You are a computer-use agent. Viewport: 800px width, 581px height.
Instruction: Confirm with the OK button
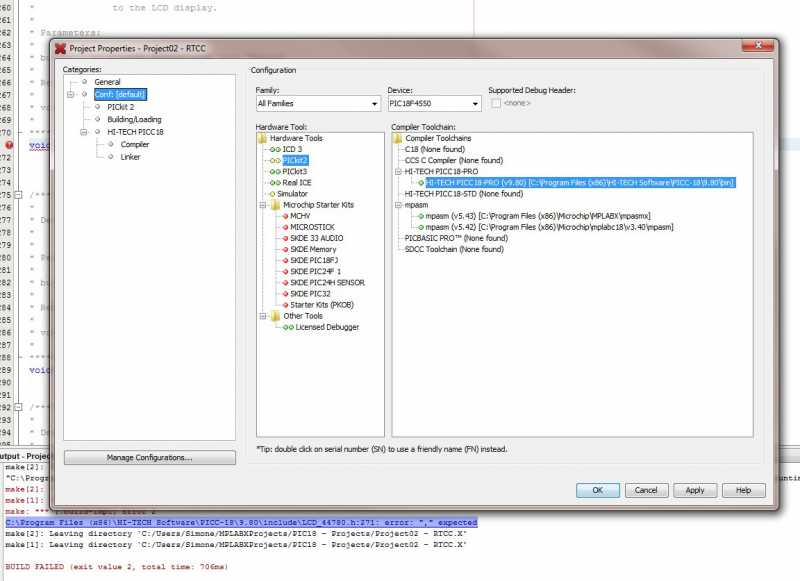(x=597, y=490)
